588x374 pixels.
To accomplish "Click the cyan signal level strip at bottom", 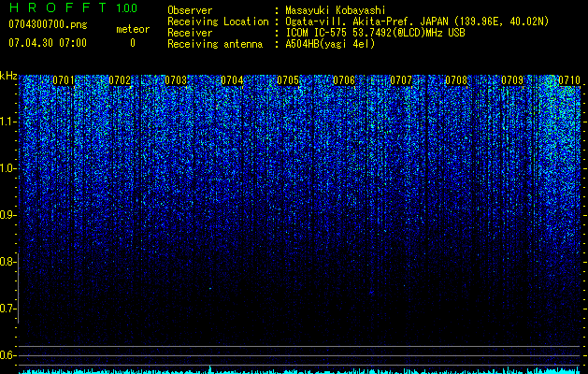I will pyautogui.click(x=299, y=370).
